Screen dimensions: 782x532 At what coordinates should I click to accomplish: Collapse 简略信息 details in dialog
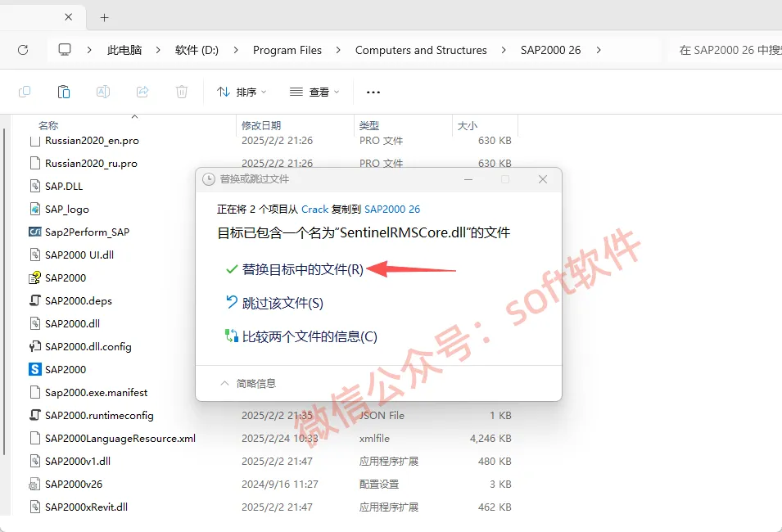point(248,383)
